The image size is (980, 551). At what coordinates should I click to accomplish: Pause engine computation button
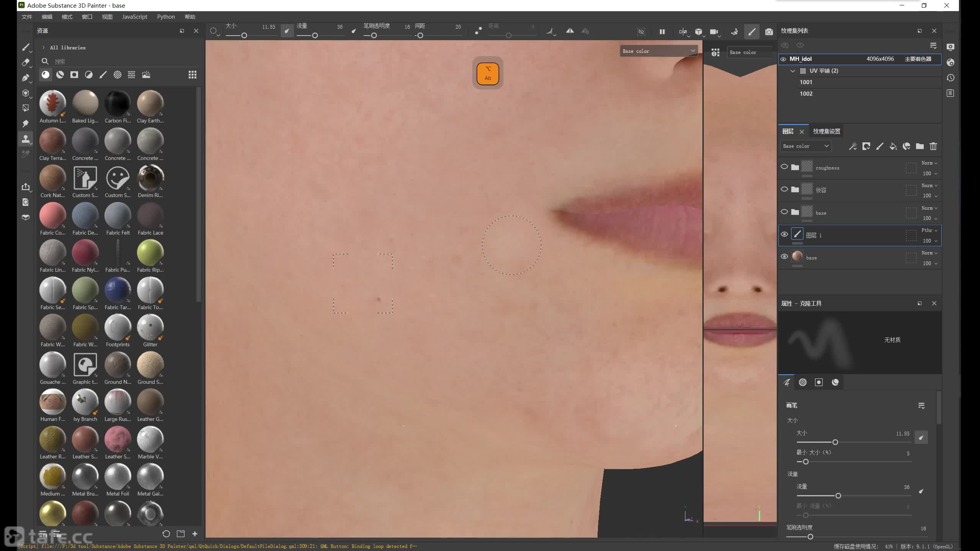662,32
